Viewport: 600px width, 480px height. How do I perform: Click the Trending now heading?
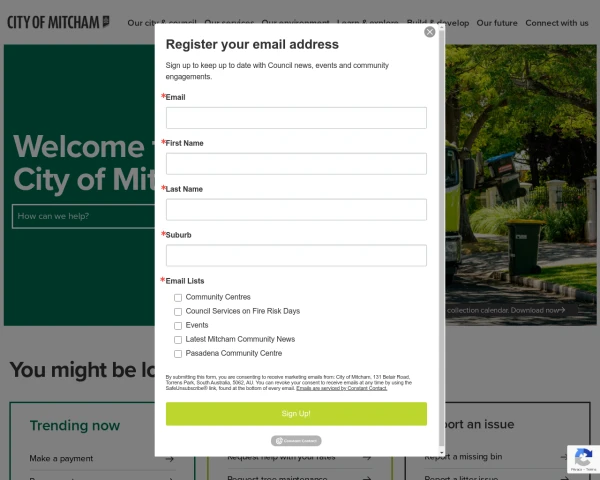click(x=75, y=425)
